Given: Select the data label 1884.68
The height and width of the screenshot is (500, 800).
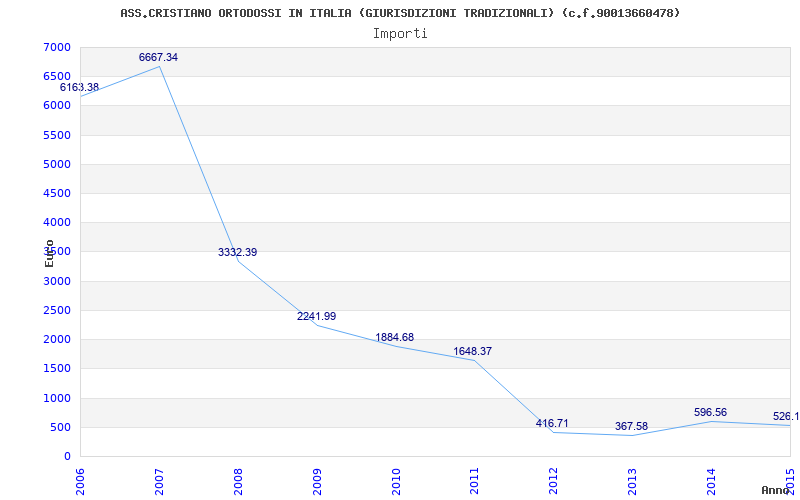Looking at the screenshot, I should pos(394,337).
